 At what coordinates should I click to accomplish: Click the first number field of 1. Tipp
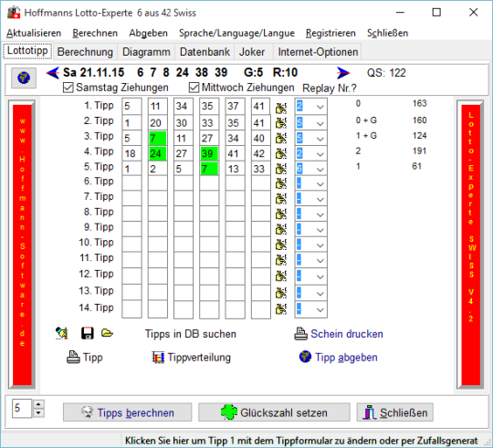tap(131, 106)
